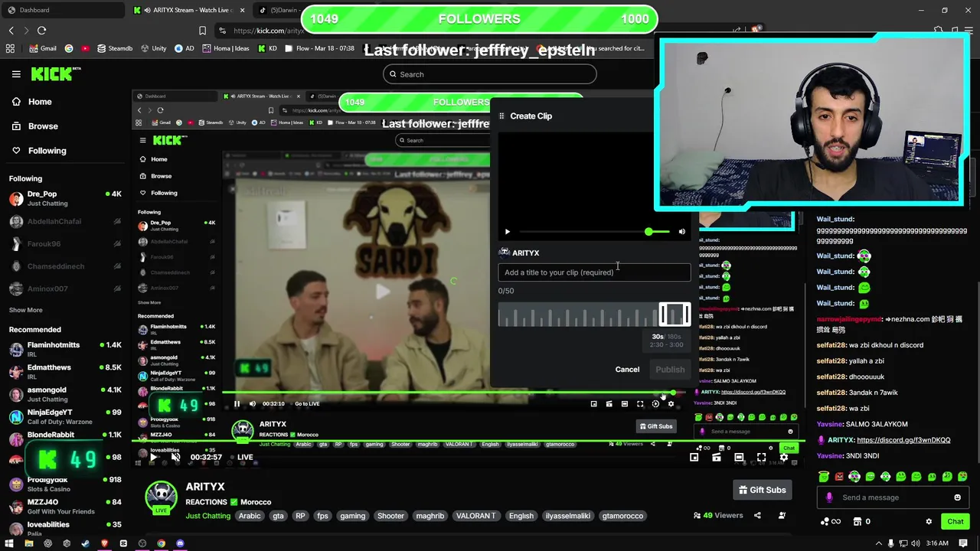Toggle mini player on main stream
The height and width of the screenshot is (551, 980).
click(694, 458)
